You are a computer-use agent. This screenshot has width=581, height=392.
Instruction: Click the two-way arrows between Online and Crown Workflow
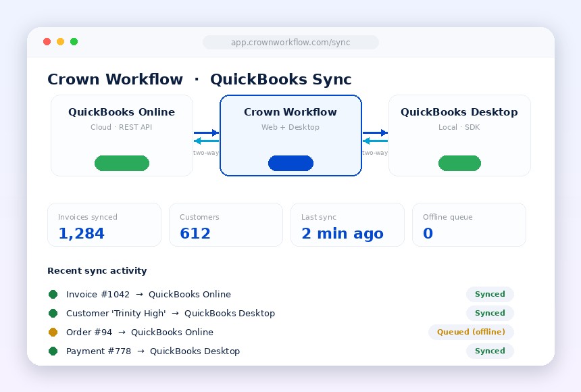[x=206, y=137]
